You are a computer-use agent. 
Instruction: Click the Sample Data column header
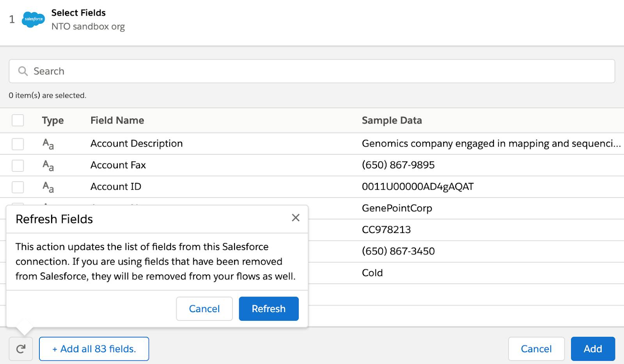(392, 120)
